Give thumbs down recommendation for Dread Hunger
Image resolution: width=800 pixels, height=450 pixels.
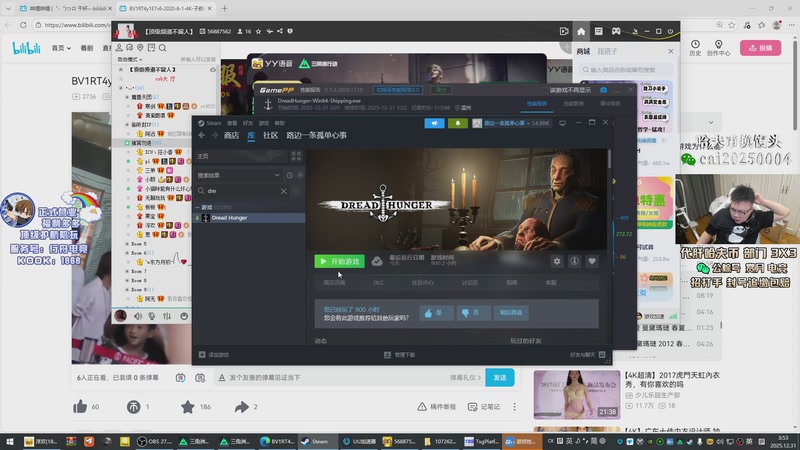coord(473,313)
